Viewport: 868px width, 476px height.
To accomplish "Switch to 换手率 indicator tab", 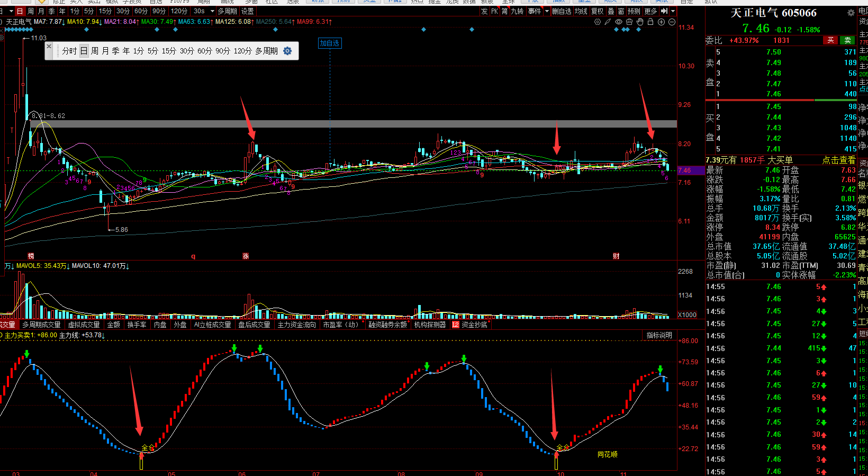I will coord(137,325).
